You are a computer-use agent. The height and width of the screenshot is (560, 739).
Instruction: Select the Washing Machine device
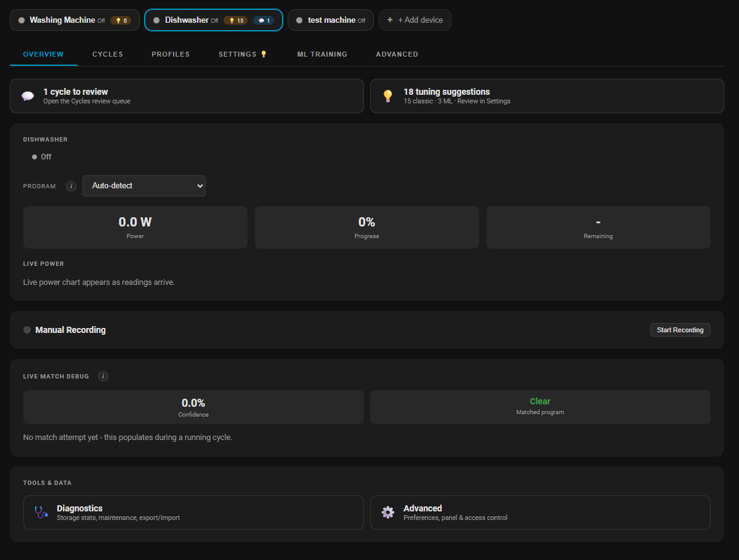point(75,20)
